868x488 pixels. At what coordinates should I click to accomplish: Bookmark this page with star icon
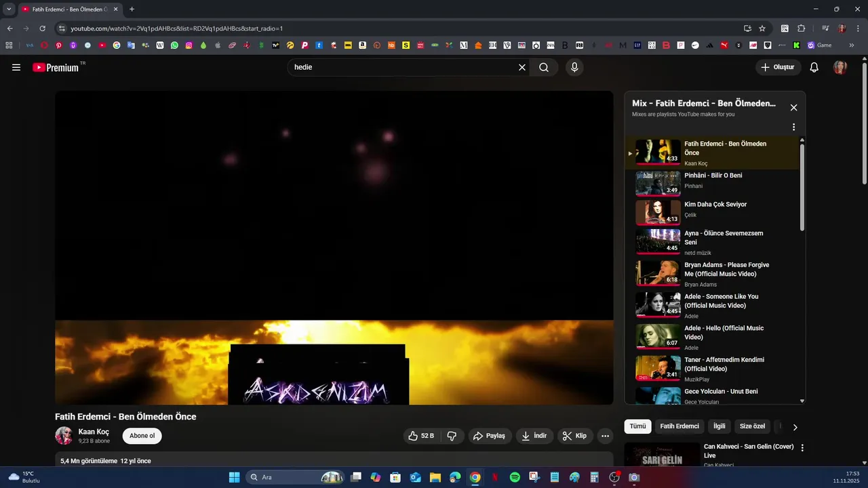(762, 28)
